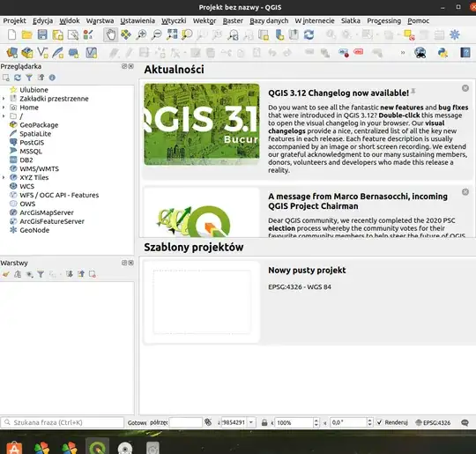Screen dimensions: 476x454
Task: Click New SpatiaLite Layer icon
Action: point(57,53)
